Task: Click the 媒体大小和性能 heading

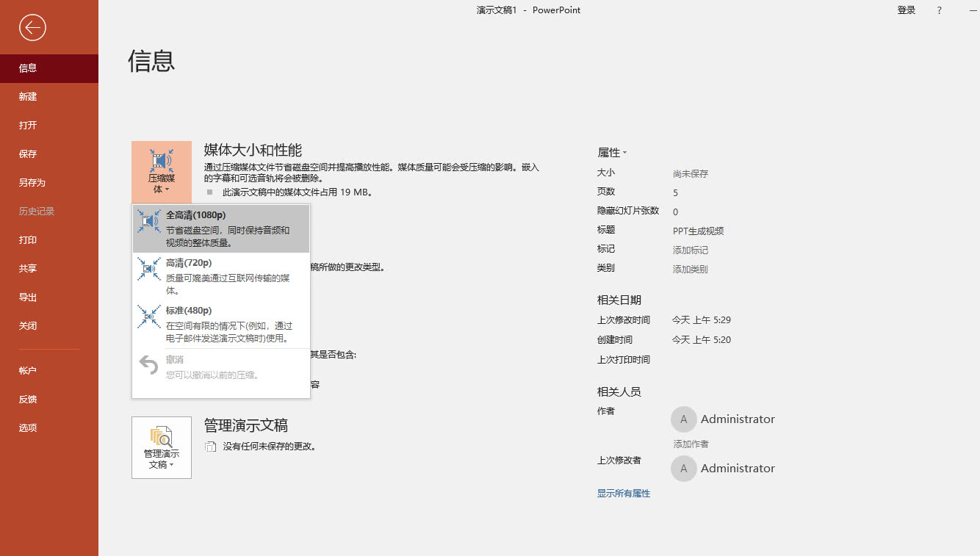Action: (253, 151)
